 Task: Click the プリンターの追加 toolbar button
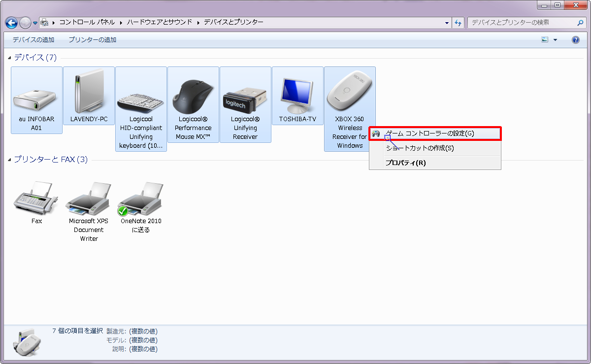coord(93,40)
